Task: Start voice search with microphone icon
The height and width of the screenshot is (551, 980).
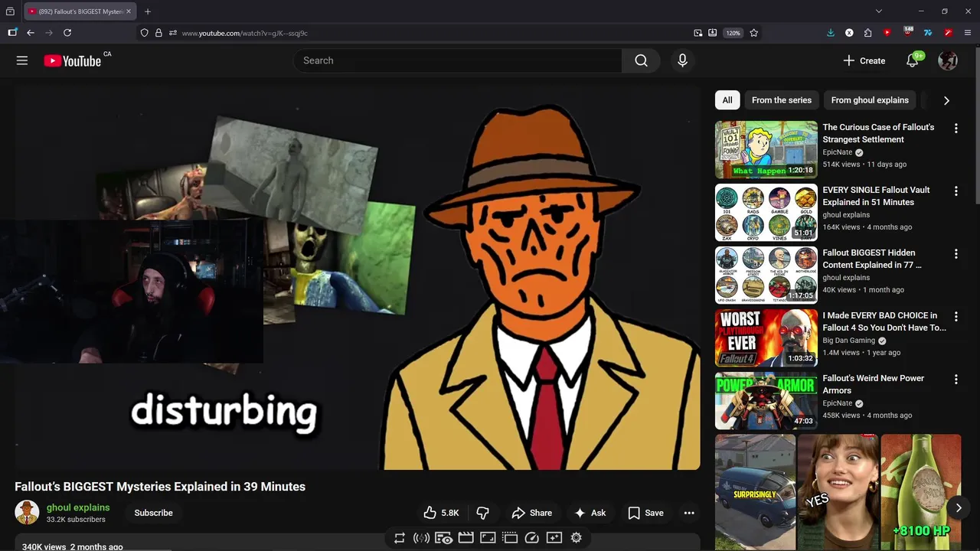Action: click(682, 60)
